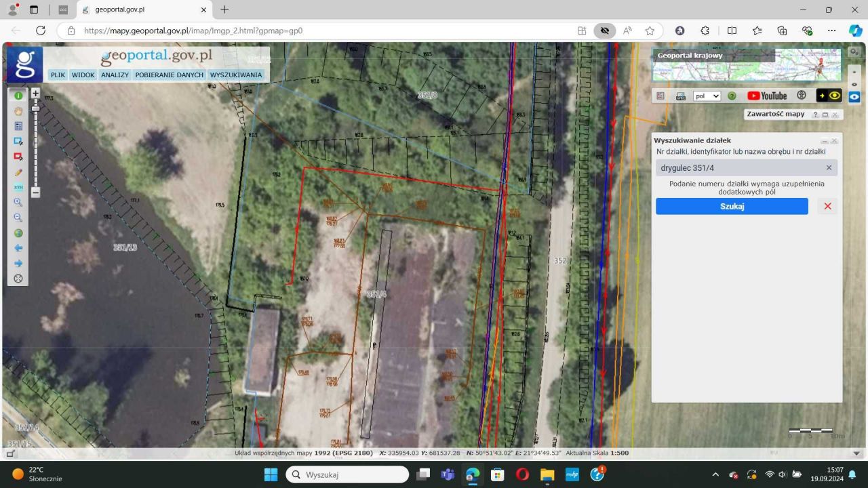Add this page to favorites star
The width and height of the screenshot is (868, 488).
click(650, 30)
